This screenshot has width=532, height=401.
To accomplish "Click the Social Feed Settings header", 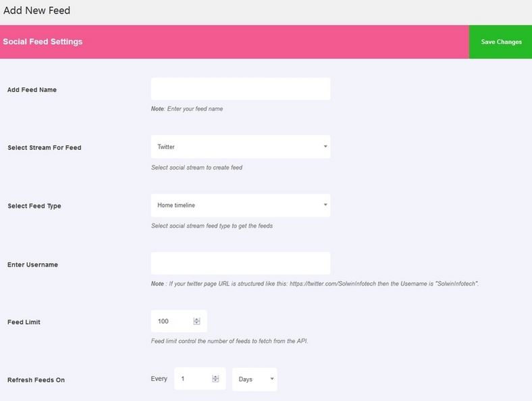I will (x=43, y=42).
